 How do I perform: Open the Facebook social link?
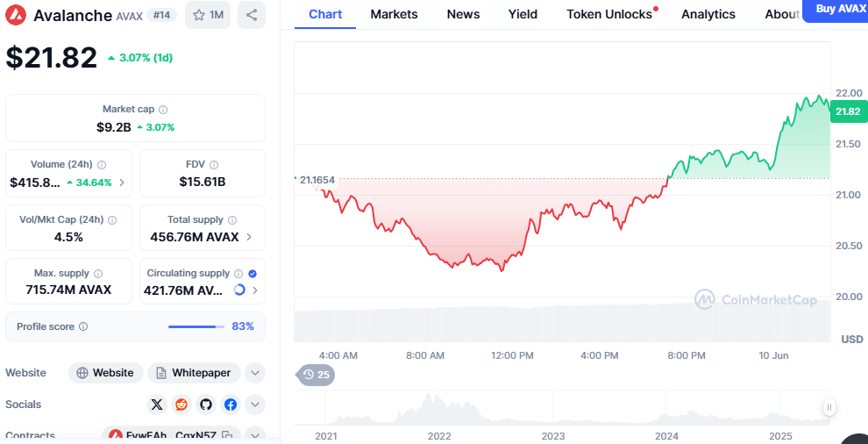point(231,405)
